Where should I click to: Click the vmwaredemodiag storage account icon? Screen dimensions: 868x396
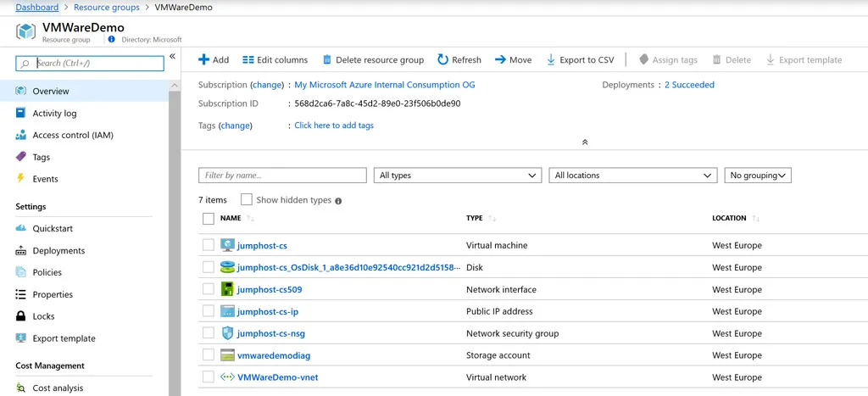(227, 355)
